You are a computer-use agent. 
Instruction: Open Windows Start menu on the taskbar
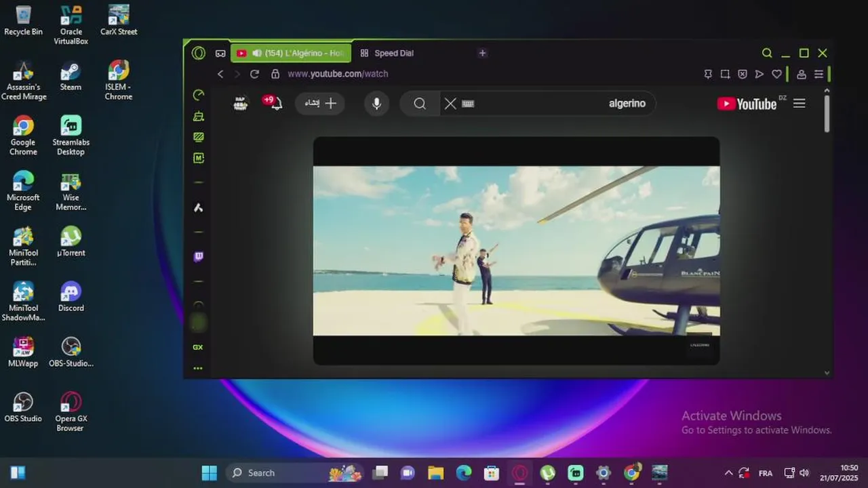click(210, 473)
